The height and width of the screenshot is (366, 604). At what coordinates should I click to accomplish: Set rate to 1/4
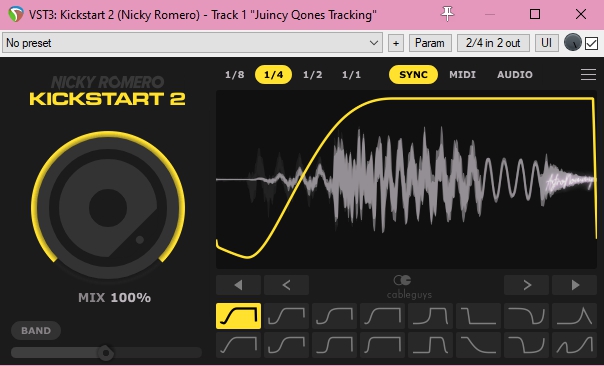(273, 74)
